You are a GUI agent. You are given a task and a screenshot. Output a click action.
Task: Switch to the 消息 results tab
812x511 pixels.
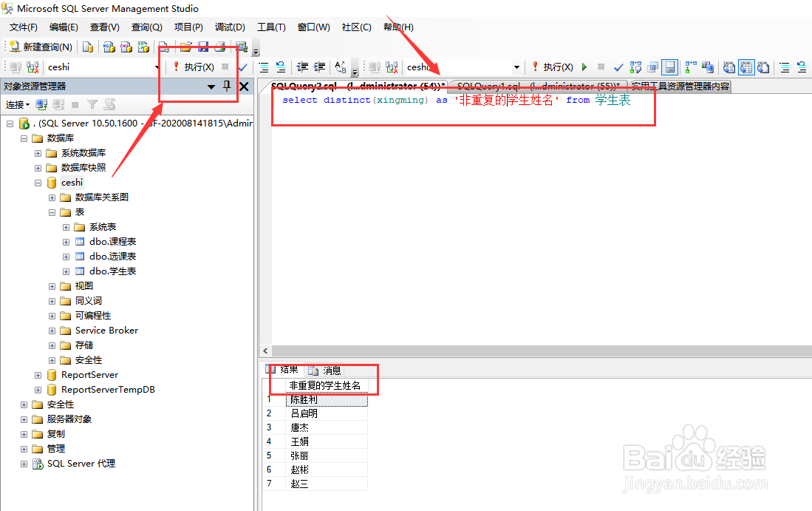(330, 370)
